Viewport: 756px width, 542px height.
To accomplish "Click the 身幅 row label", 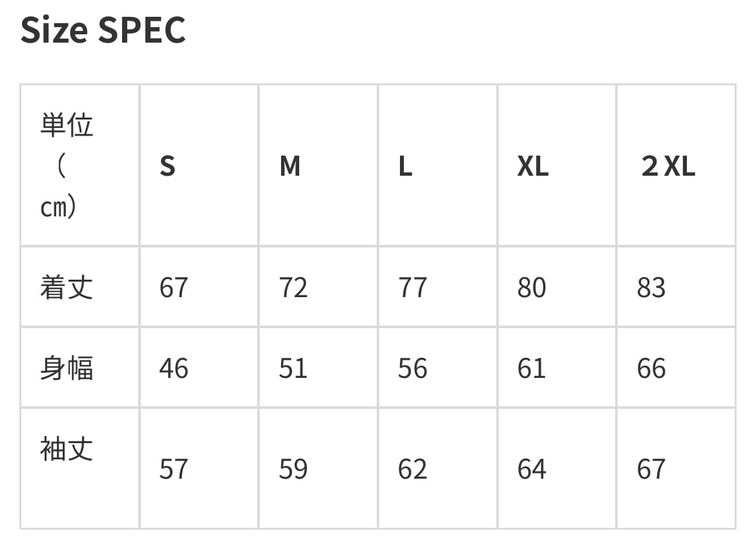I will pyautogui.click(x=67, y=368).
